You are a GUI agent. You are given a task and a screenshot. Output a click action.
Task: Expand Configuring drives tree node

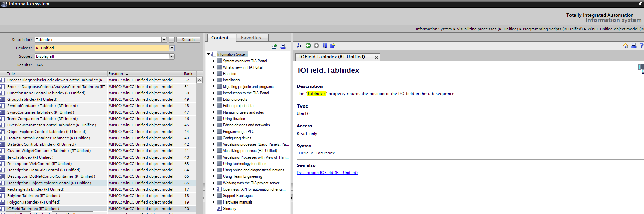point(214,138)
